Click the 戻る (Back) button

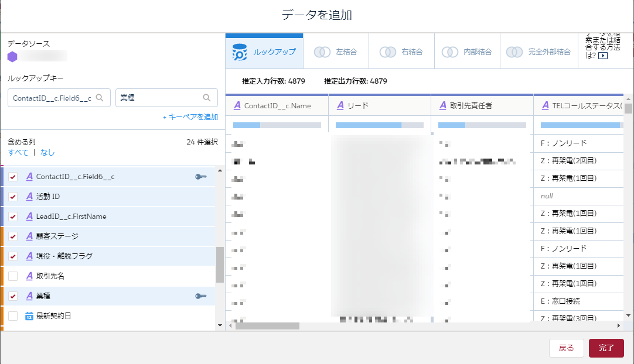point(566,348)
